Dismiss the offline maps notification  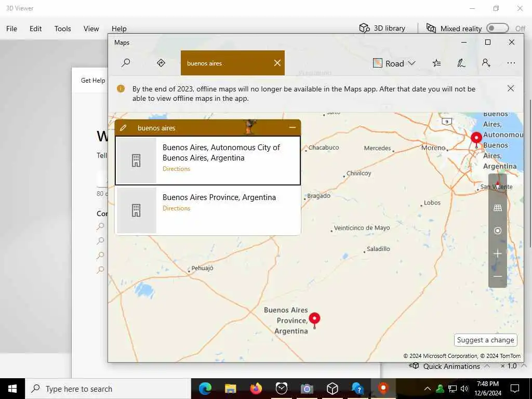tap(510, 88)
